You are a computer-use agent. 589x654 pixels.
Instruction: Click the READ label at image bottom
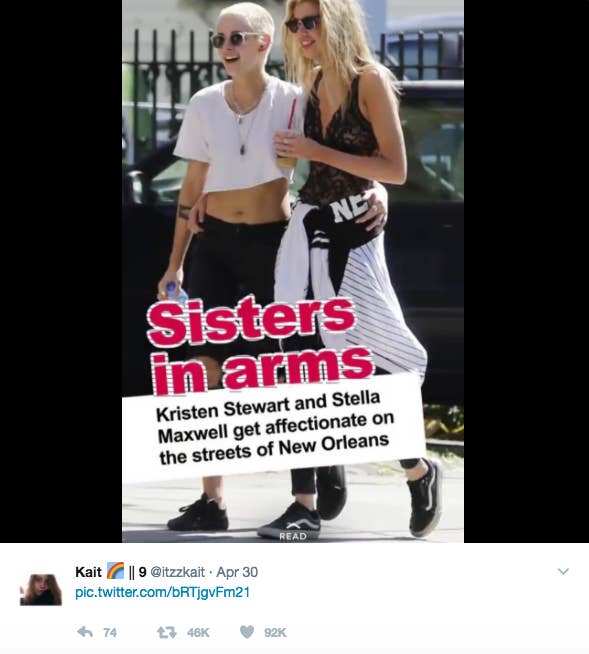pos(293,536)
